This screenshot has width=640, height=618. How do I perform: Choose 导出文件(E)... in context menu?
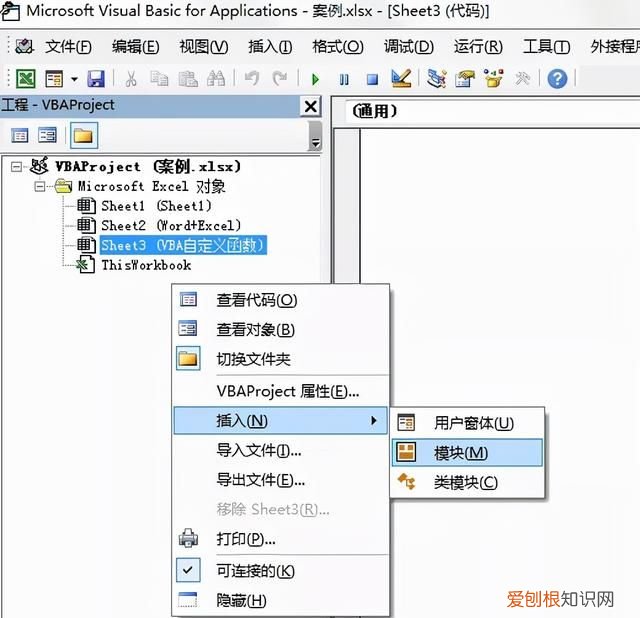tap(280, 480)
